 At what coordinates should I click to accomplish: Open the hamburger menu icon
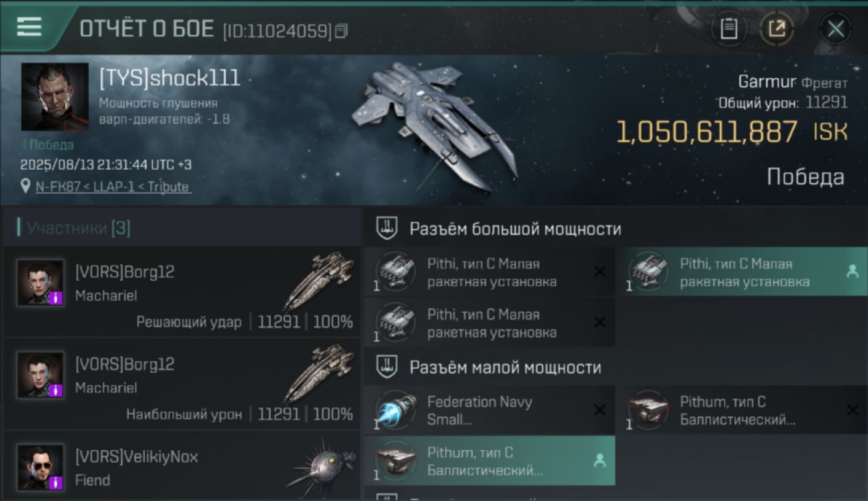click(29, 27)
